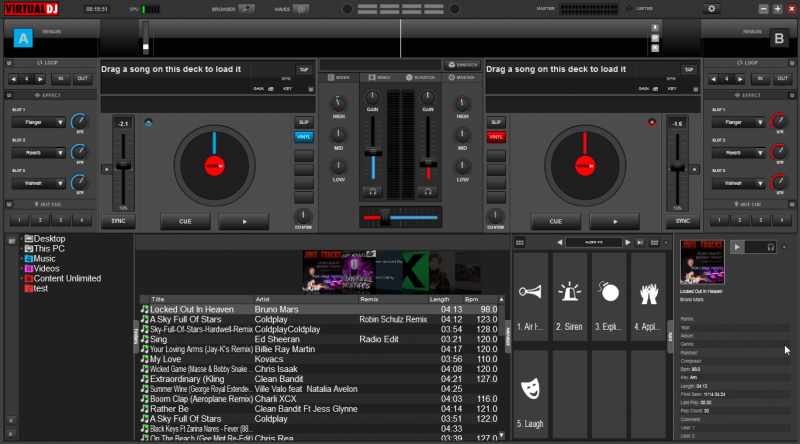Sort track list by Artist column

coord(306,300)
